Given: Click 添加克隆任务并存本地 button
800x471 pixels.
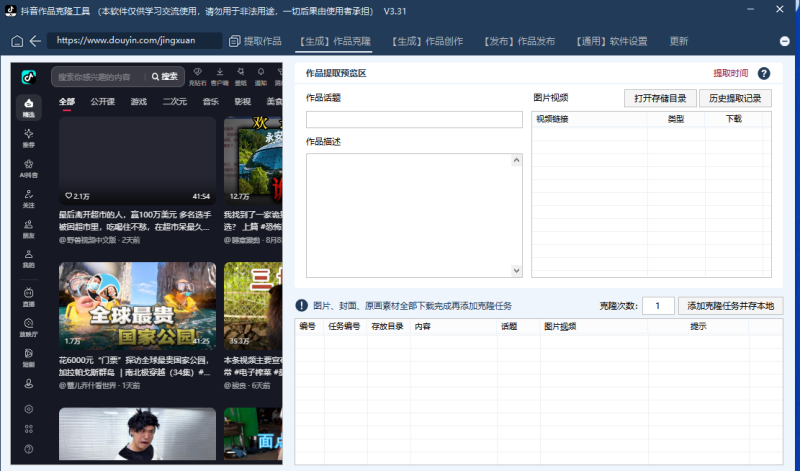Looking at the screenshot, I should [731, 306].
